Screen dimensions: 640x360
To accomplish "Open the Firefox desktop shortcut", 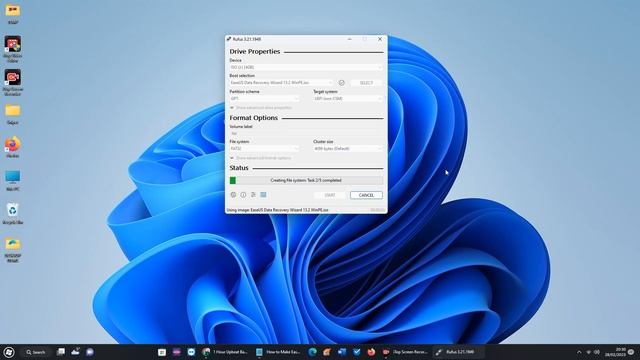I will 13,144.
